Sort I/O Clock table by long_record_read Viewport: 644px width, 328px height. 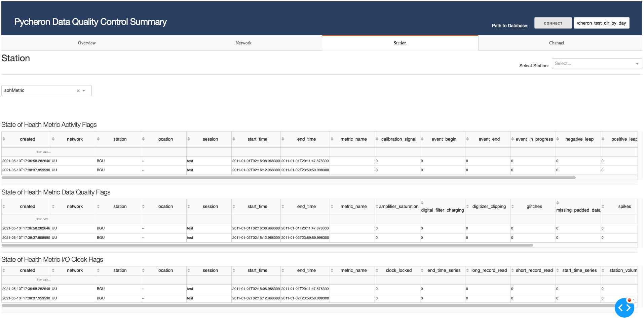467,270
